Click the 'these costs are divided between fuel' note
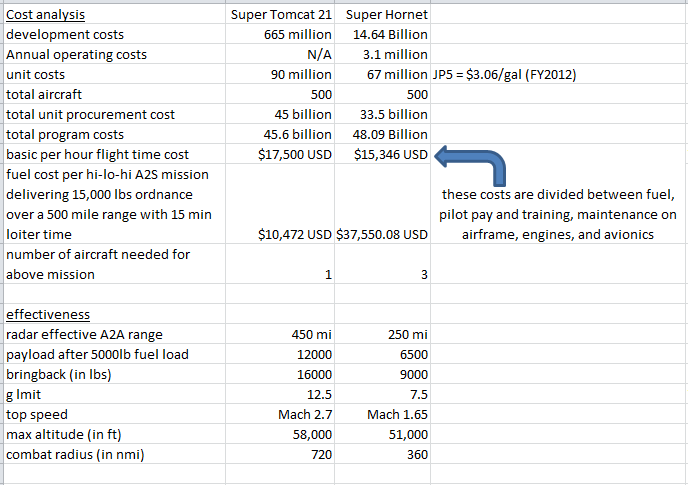 pos(558,214)
